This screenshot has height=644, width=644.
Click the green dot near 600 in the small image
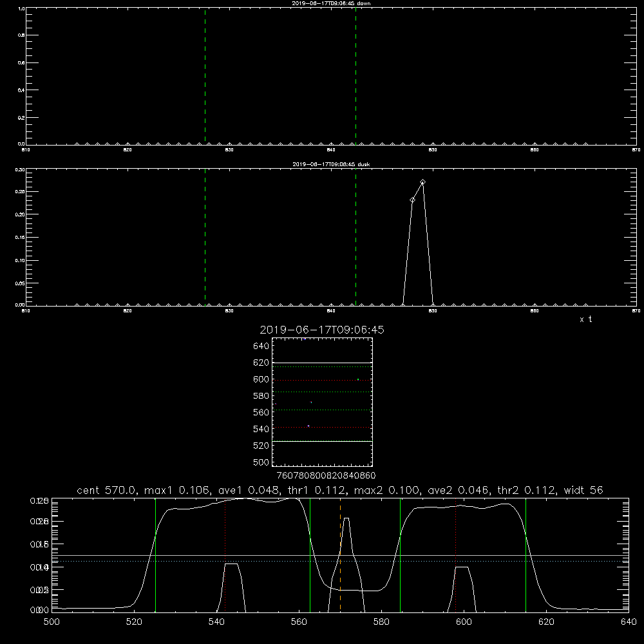(x=358, y=379)
